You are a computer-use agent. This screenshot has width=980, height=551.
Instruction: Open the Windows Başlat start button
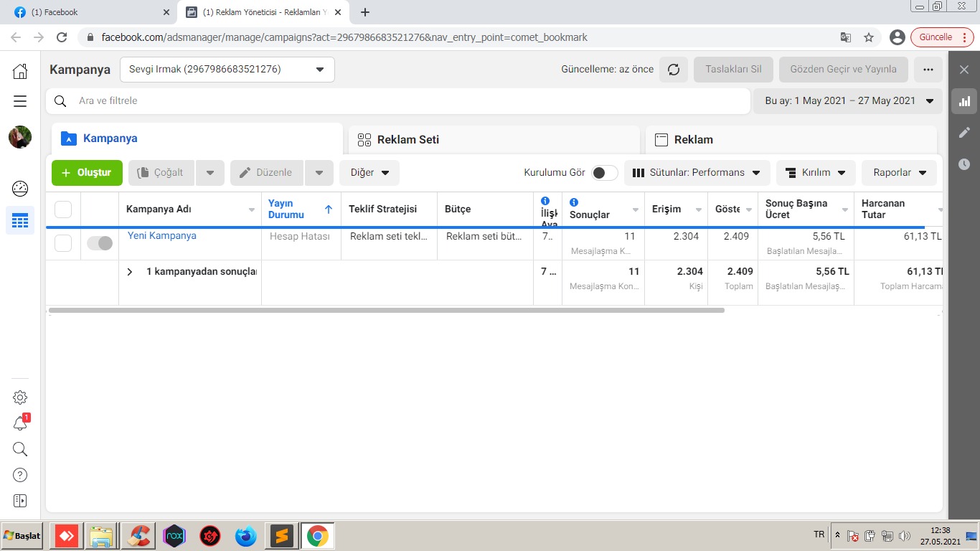[x=22, y=536]
